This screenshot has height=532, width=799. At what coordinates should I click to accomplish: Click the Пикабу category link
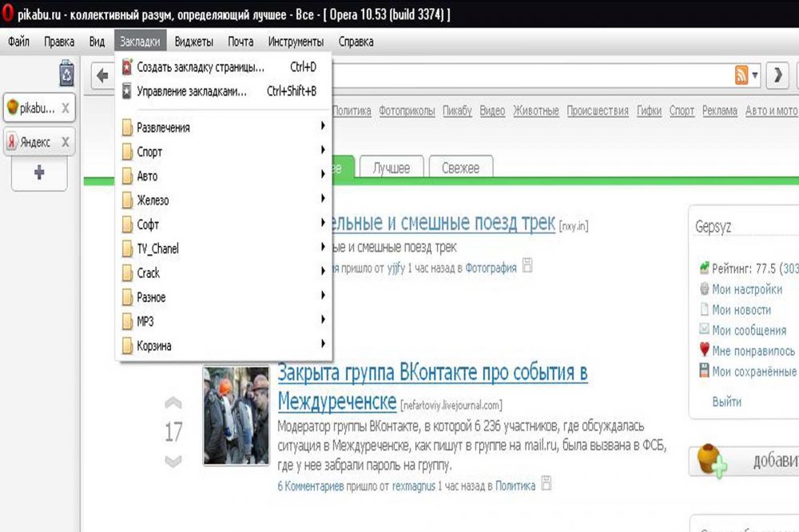[x=457, y=110]
